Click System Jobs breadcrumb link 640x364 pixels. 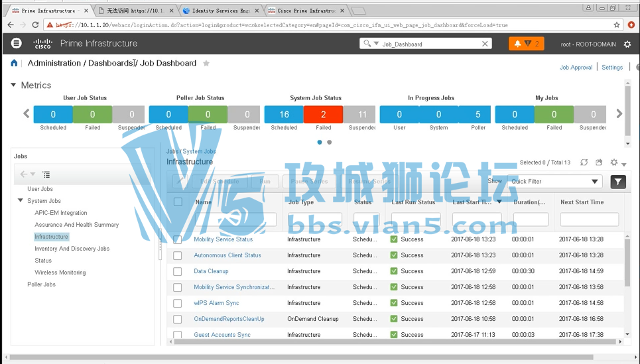(199, 151)
